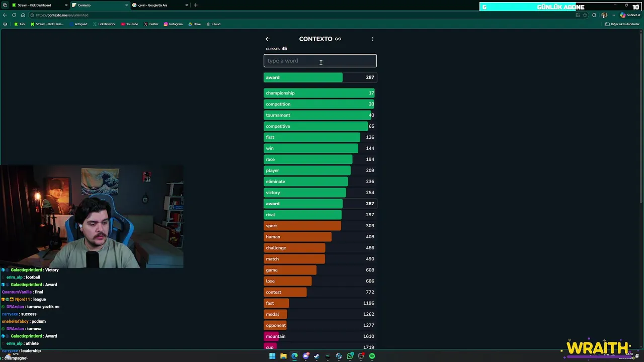
Task: Open the YouTube bookmark
Action: (x=129, y=24)
